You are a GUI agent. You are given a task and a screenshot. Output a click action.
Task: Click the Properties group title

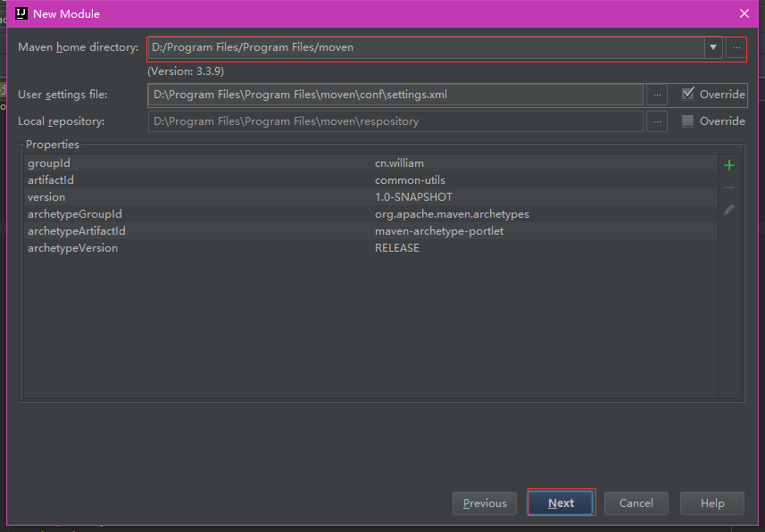(x=52, y=145)
